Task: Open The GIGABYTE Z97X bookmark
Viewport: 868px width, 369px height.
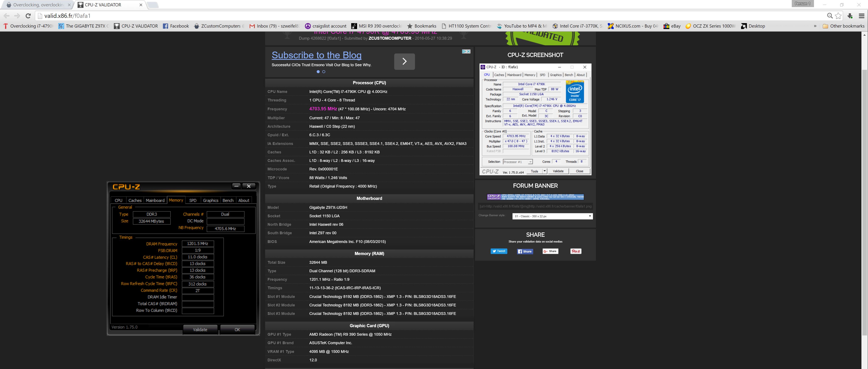Action: (x=83, y=26)
